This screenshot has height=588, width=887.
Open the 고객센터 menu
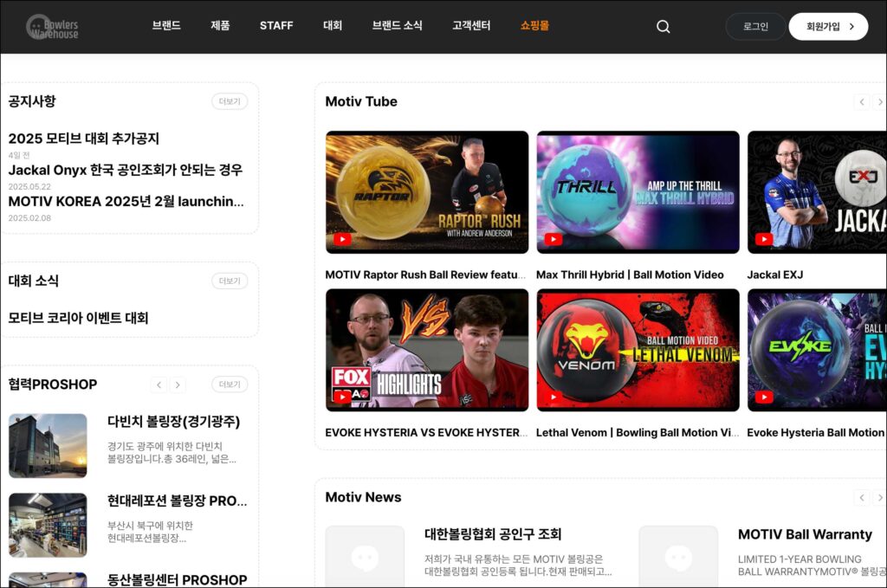coord(471,25)
